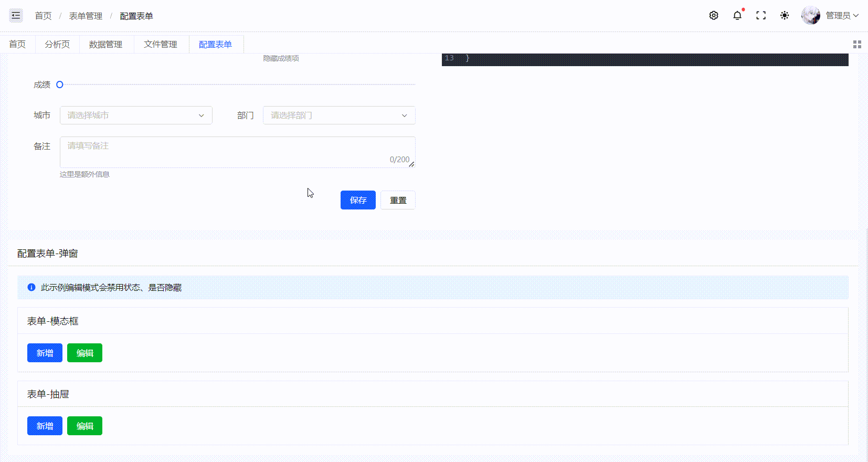Toggle fullscreen mode icon
The image size is (868, 462).
pyautogui.click(x=761, y=16)
